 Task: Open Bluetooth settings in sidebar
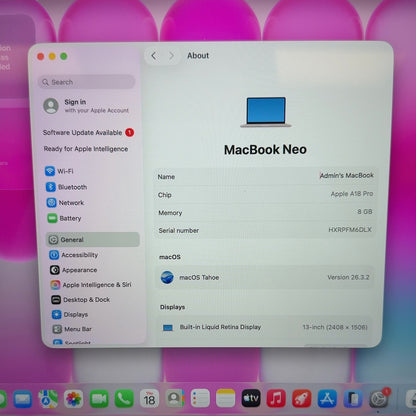[x=66, y=187]
